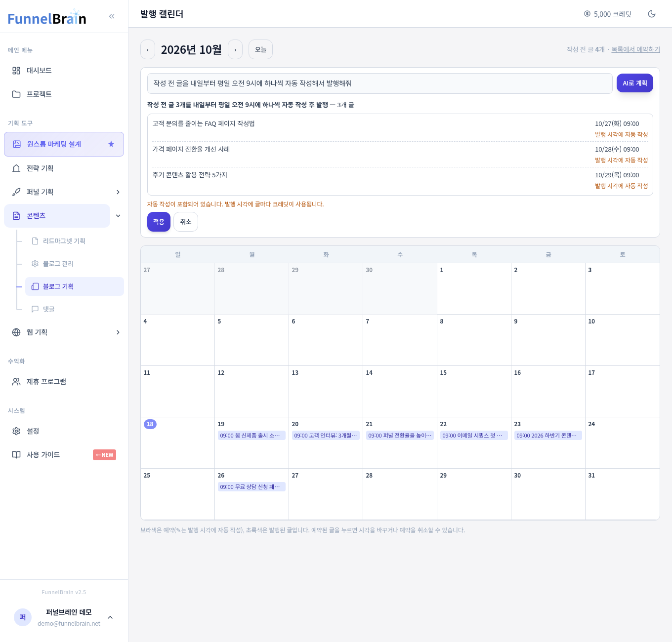
Task: Click the 전략 기획 icon
Action: (x=16, y=168)
